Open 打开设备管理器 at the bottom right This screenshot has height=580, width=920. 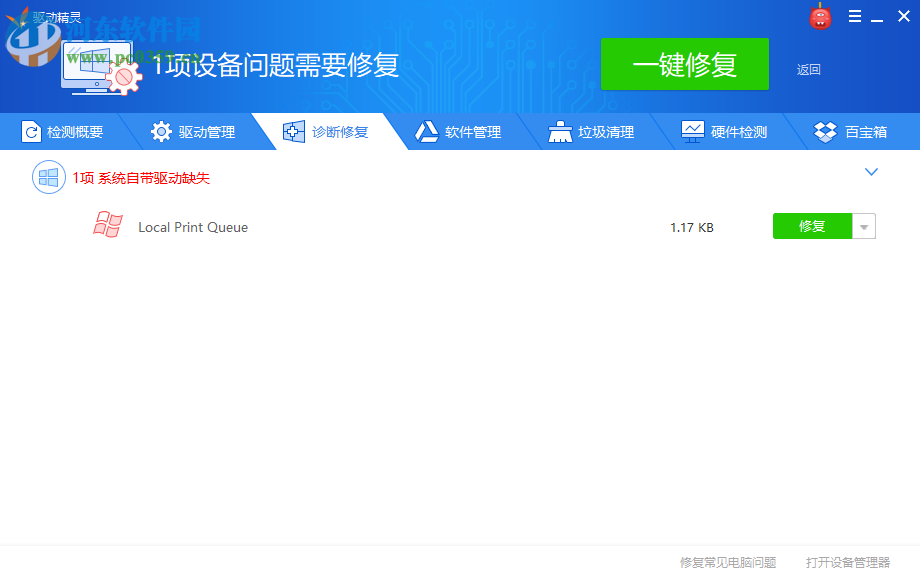[848, 563]
